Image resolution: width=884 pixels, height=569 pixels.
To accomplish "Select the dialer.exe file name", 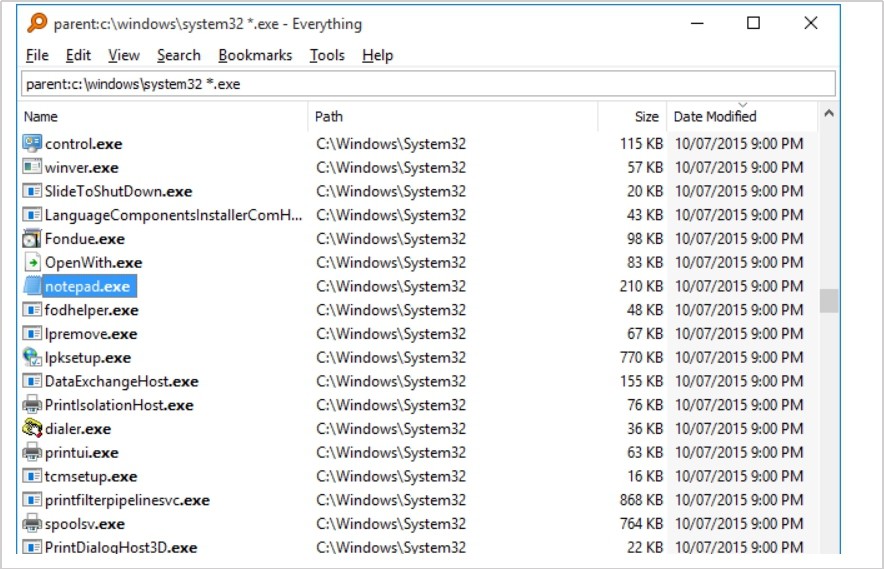I will coord(78,429).
